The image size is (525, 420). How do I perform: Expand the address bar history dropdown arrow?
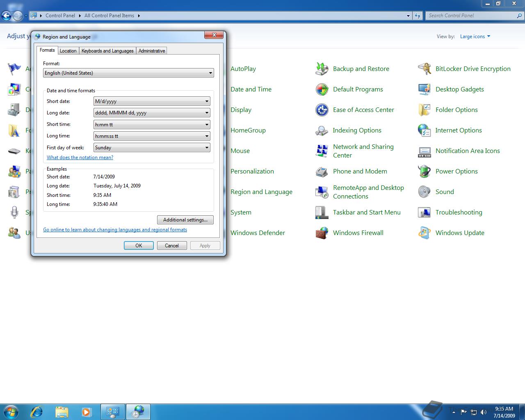click(x=408, y=16)
